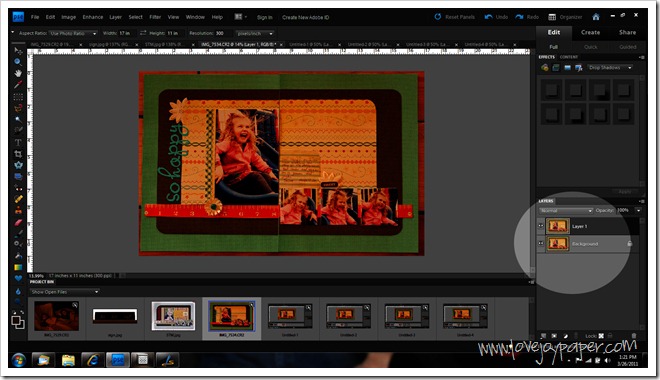
Task: Show all effects with the fx icon
Action: (x=579, y=68)
